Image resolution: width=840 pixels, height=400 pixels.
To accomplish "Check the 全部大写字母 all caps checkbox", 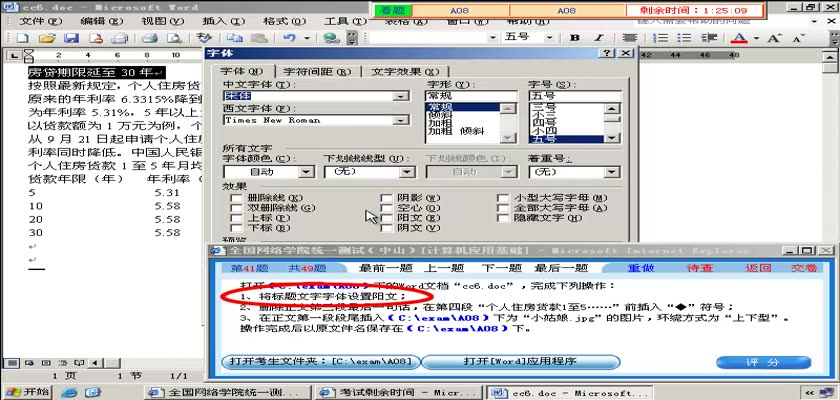I will pyautogui.click(x=502, y=208).
